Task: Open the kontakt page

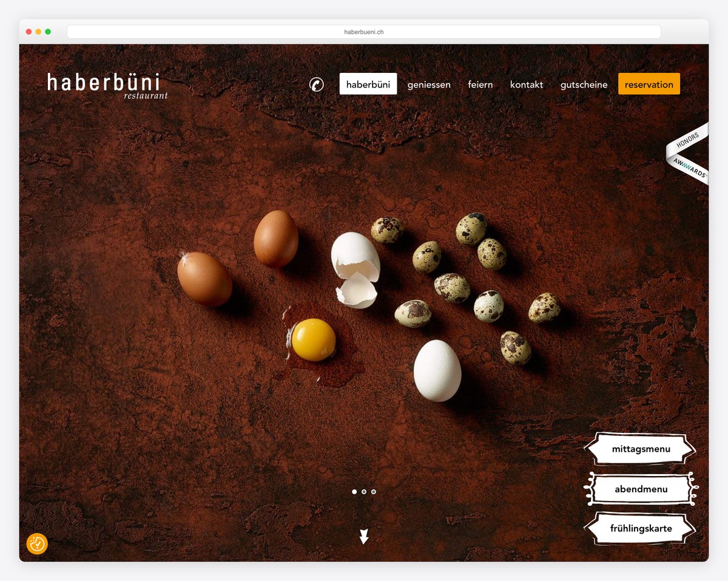Action: (x=527, y=84)
